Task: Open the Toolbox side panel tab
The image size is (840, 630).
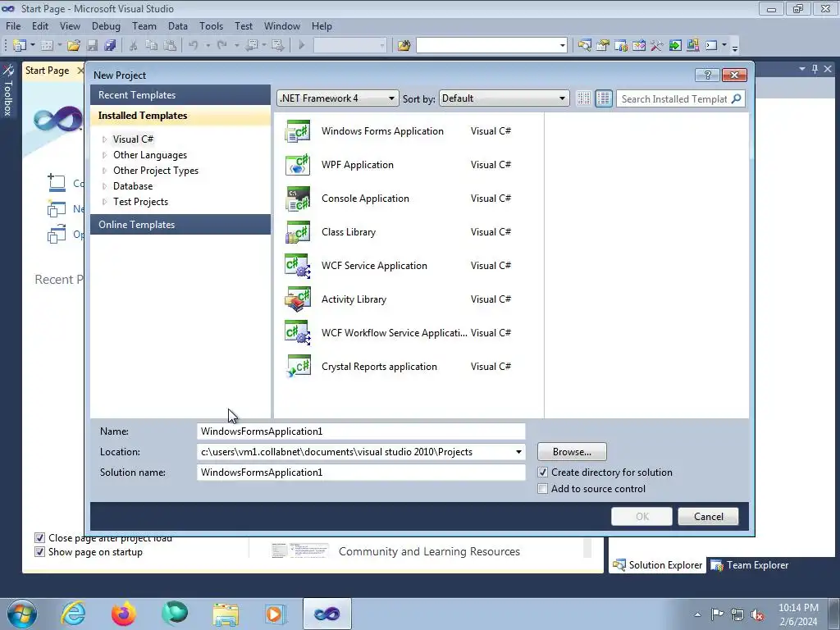Action: coord(8,91)
